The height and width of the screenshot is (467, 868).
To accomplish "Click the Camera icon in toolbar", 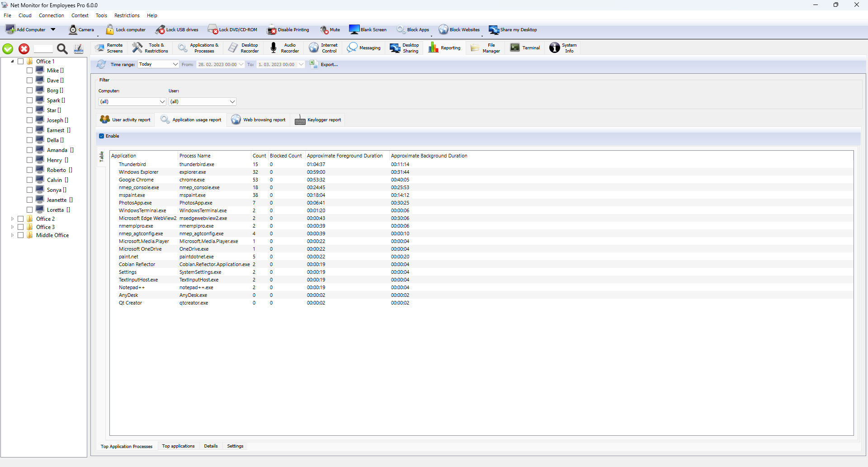I will [x=73, y=30].
